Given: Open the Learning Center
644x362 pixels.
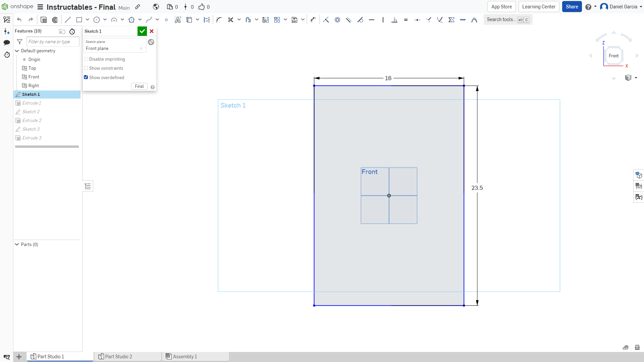Looking at the screenshot, I should point(539,6).
